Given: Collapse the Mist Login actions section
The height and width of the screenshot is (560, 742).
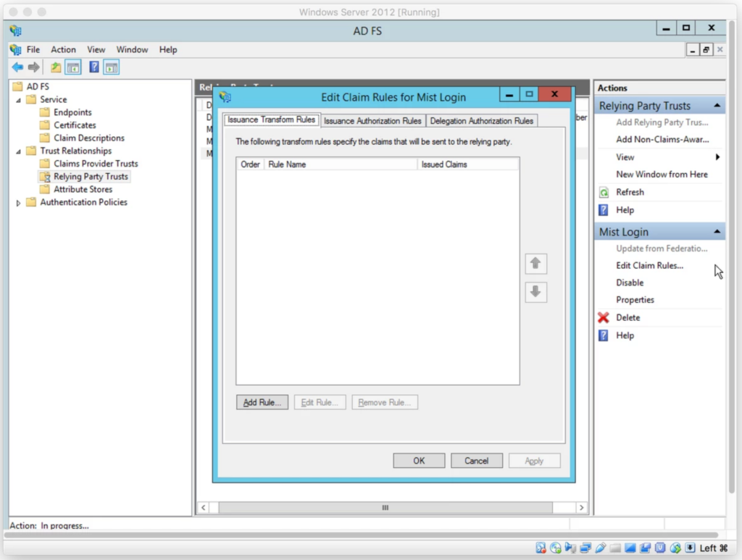Looking at the screenshot, I should click(x=717, y=233).
